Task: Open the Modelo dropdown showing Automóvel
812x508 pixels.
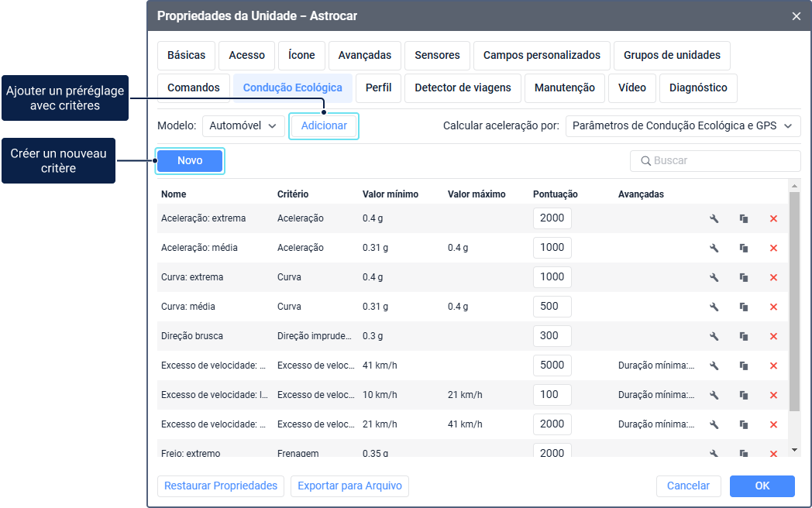Action: pyautogui.click(x=243, y=126)
